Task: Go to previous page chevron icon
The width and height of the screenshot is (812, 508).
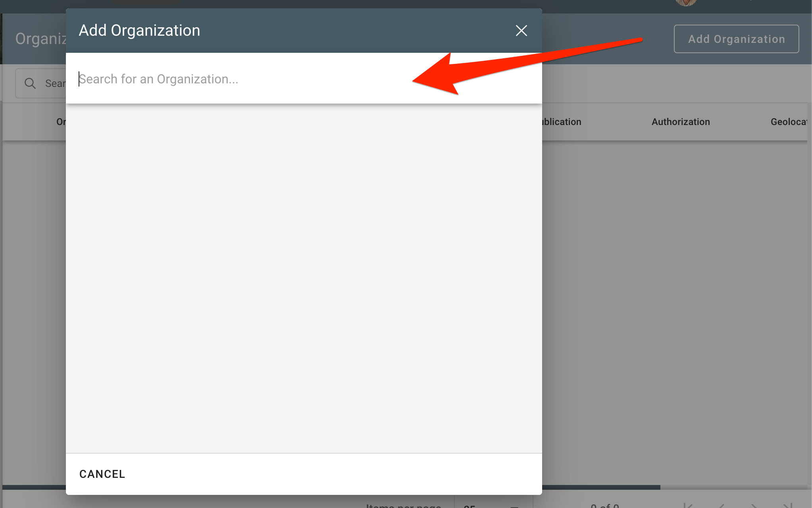Action: coord(722,506)
